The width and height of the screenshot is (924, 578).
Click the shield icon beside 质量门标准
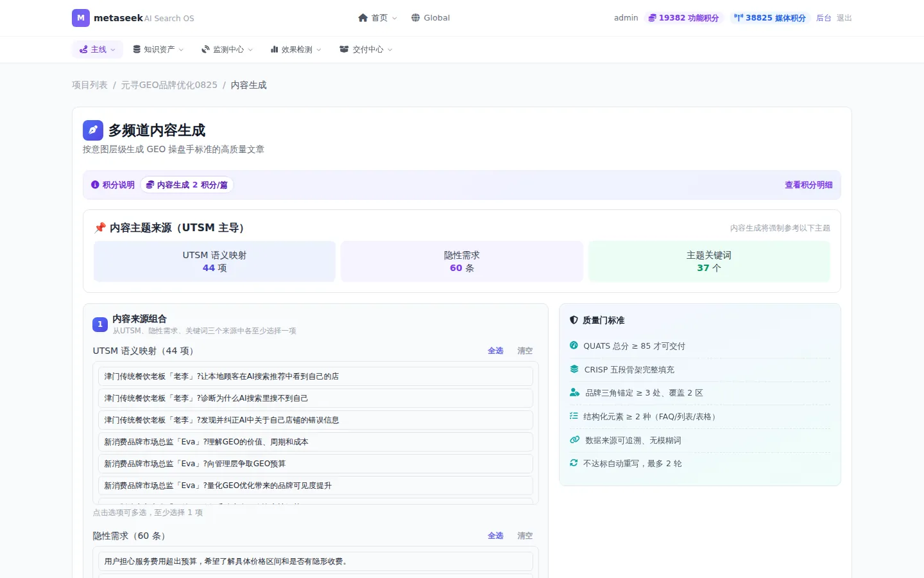(574, 320)
